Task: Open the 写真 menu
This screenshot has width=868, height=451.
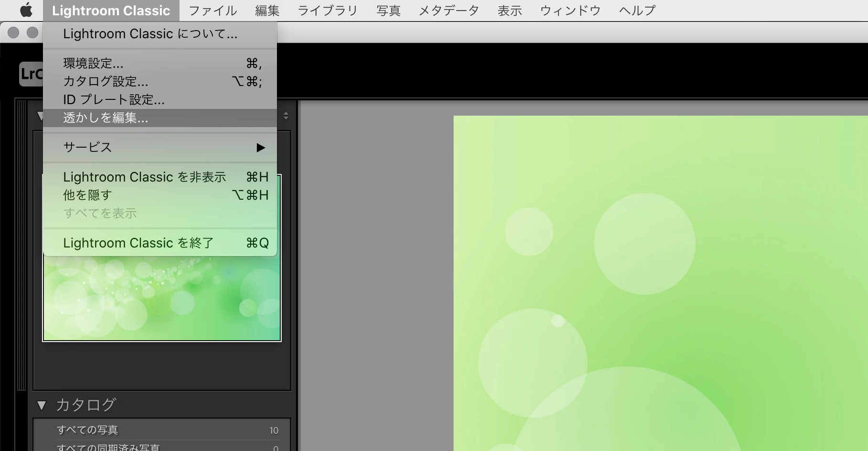Action: pyautogui.click(x=388, y=11)
